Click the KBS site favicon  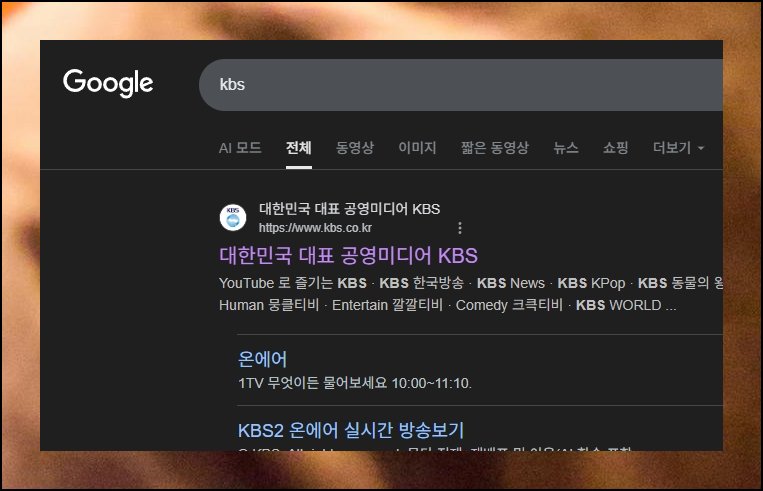pyautogui.click(x=233, y=218)
